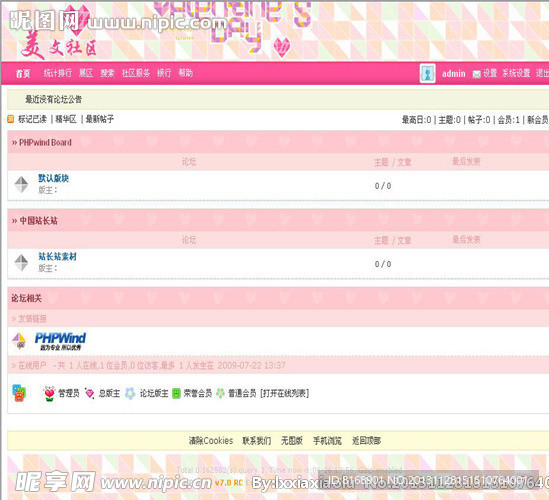Click the 默认版块 forum status icon
Image resolution: width=549 pixels, height=500 pixels.
click(21, 185)
